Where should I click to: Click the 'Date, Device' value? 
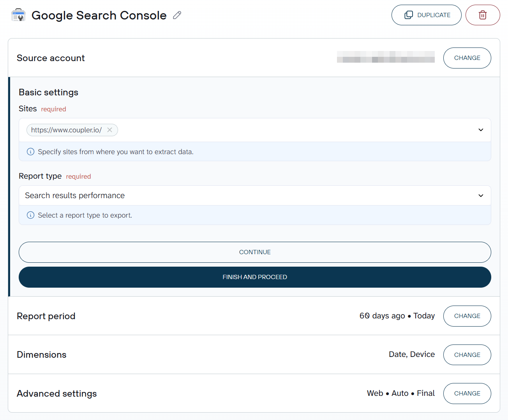click(x=412, y=354)
